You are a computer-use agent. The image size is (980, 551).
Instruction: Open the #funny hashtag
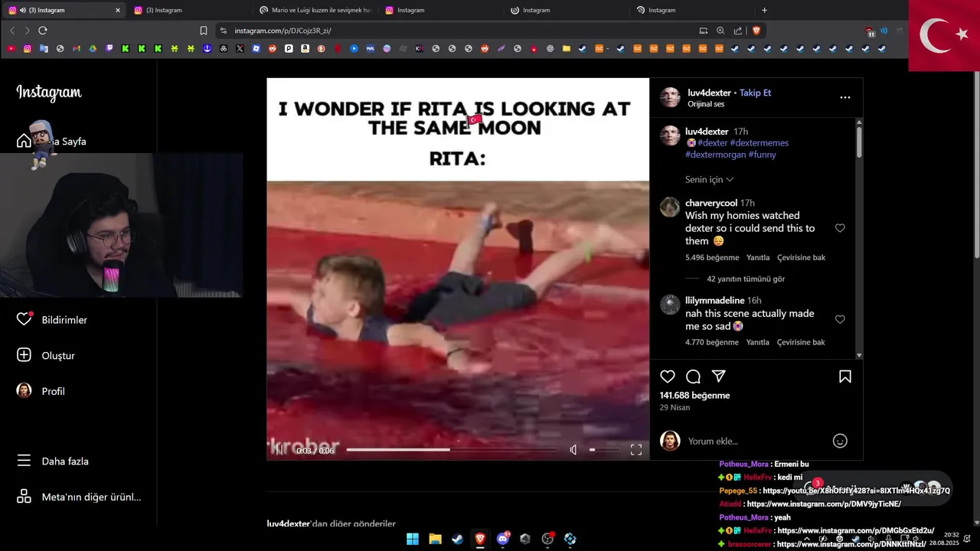763,155
